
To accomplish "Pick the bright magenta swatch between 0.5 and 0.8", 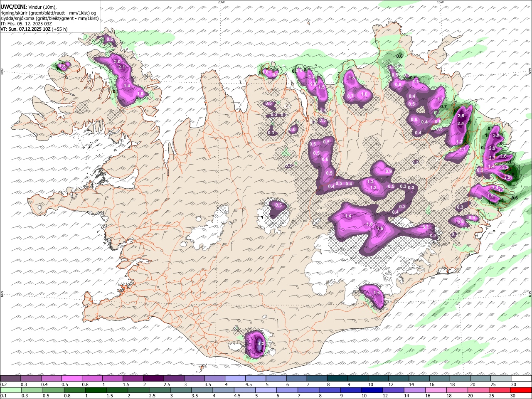I will tap(71, 378).
